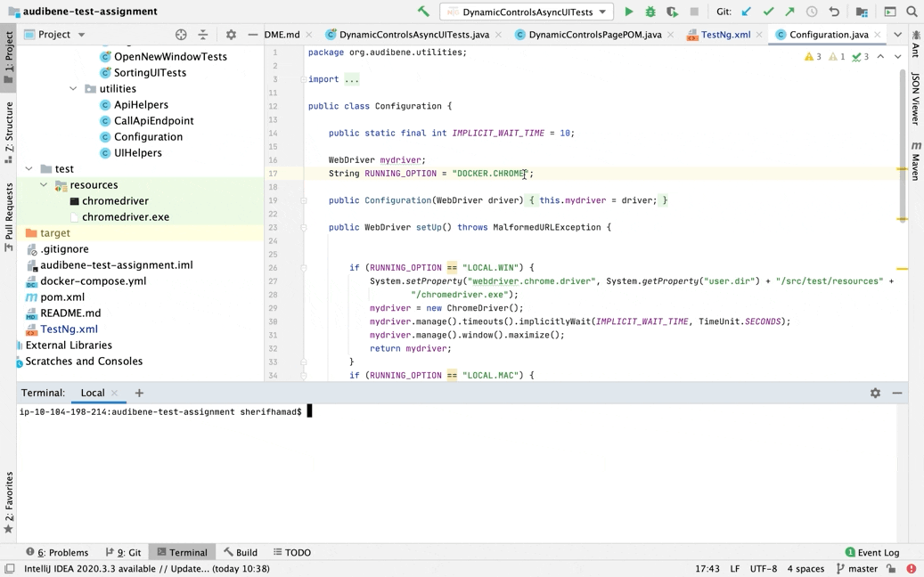Toggle the Maven tool window

pos(916,161)
